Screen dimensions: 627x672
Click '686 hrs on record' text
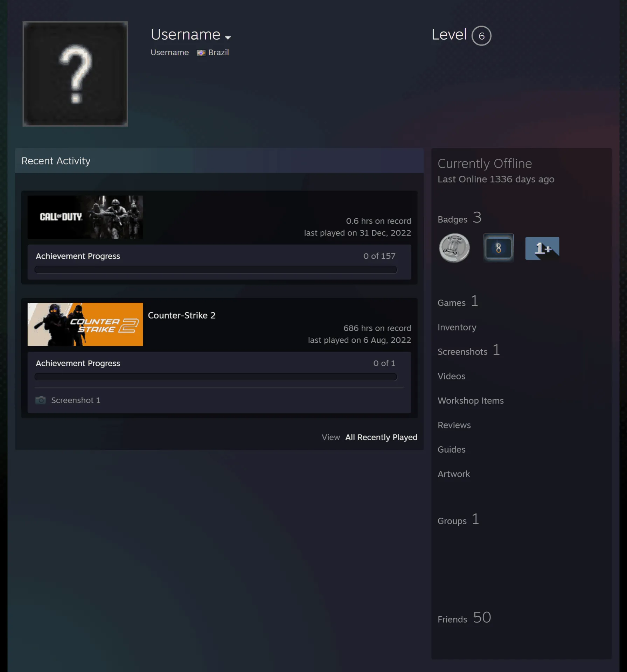click(377, 328)
